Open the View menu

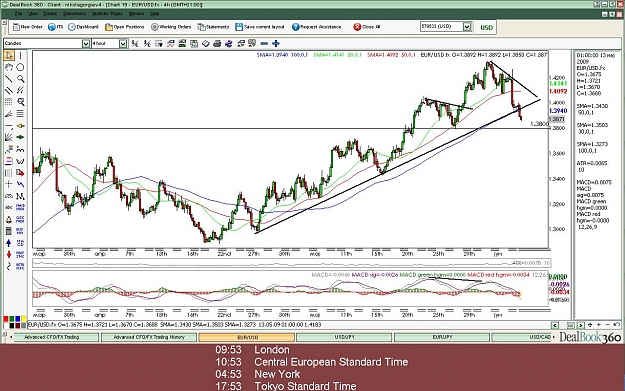pyautogui.click(x=33, y=14)
